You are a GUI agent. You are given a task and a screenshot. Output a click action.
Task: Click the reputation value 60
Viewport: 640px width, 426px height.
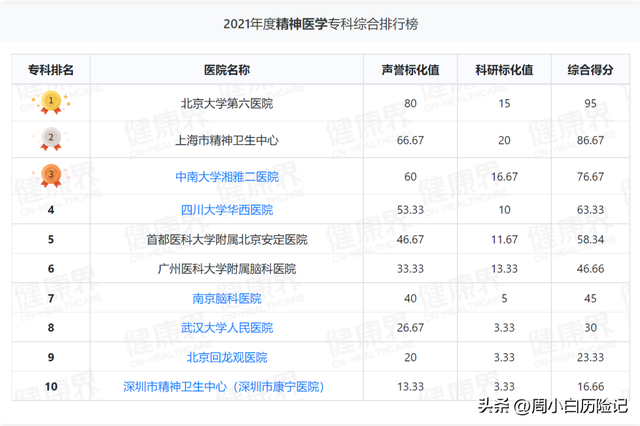[x=410, y=177]
